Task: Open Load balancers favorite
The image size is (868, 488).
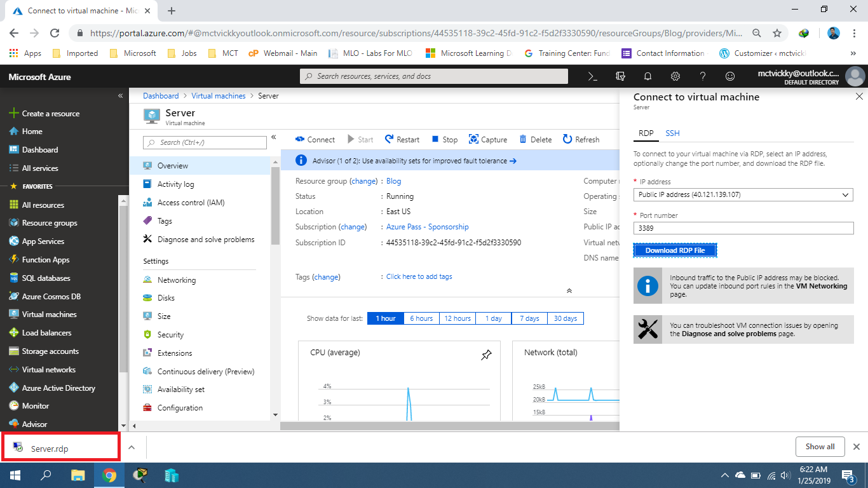Action: 40,333
